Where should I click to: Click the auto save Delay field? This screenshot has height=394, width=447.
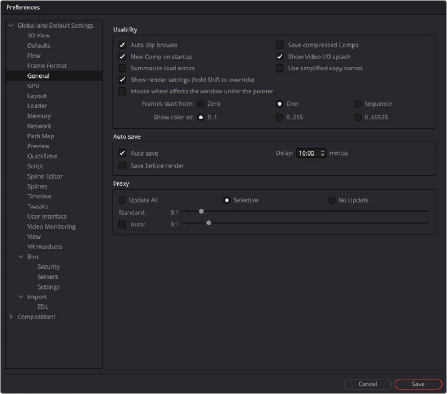coord(311,153)
